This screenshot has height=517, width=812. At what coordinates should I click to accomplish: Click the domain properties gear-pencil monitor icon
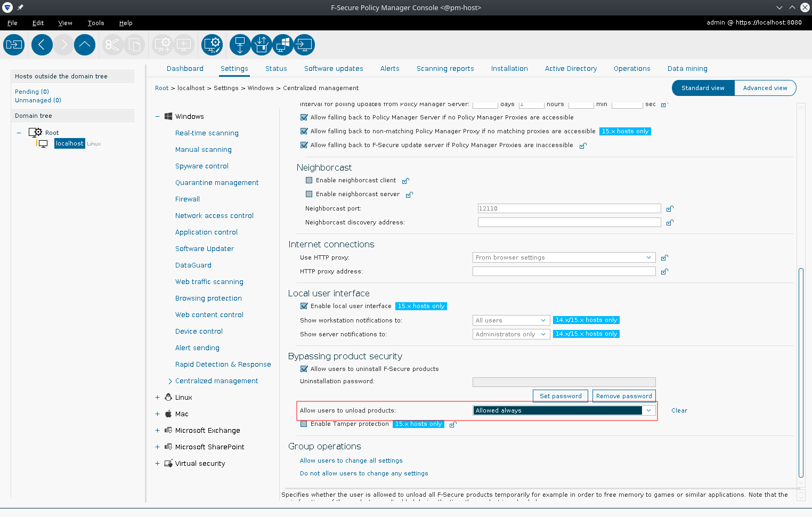[x=212, y=45]
